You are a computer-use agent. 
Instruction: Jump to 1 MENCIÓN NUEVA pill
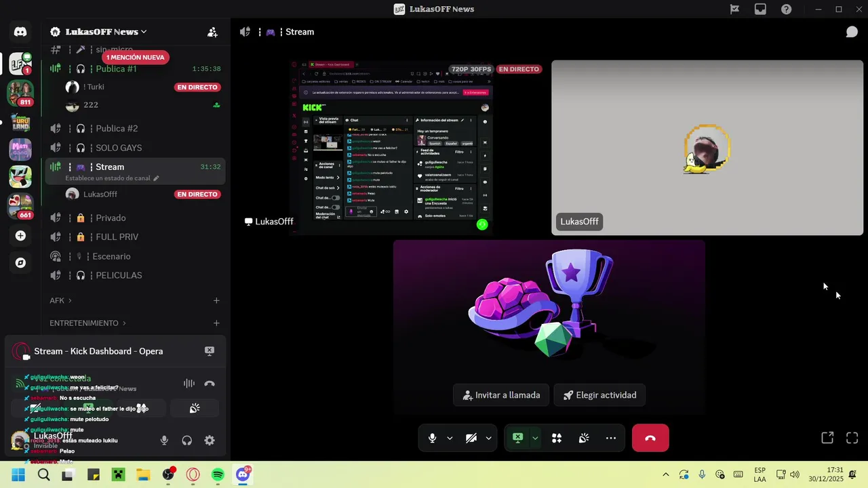pos(136,58)
